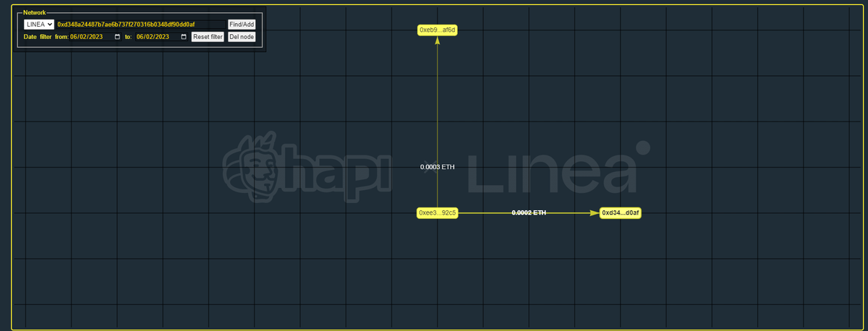This screenshot has width=868, height=331.
Task: Click the 0.0003 ETH edge label
Action: tap(438, 168)
